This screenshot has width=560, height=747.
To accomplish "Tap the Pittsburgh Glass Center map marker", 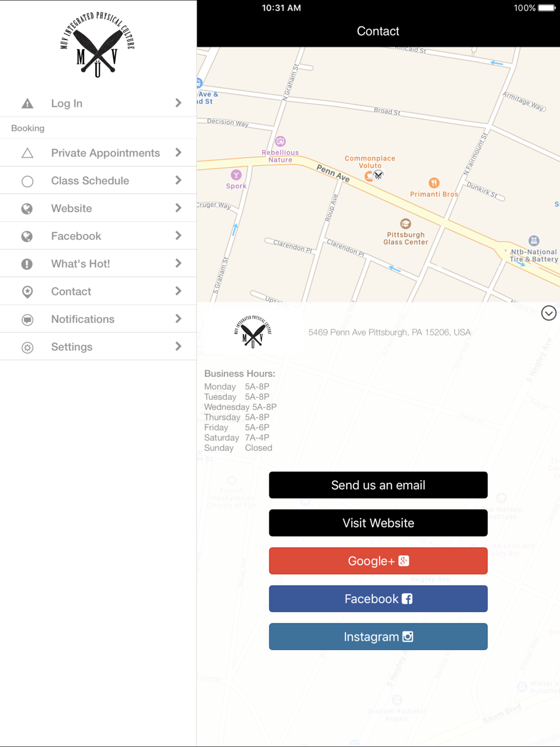I will tap(405, 224).
